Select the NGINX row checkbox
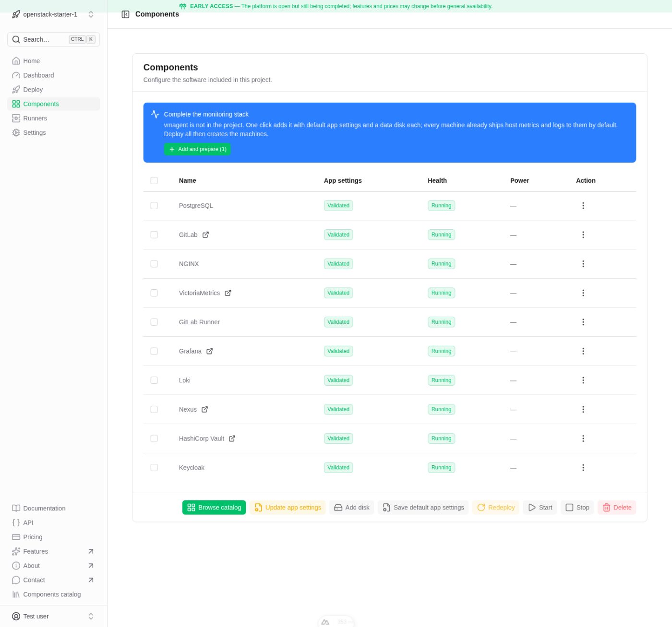This screenshot has height=627, width=672. [x=154, y=264]
